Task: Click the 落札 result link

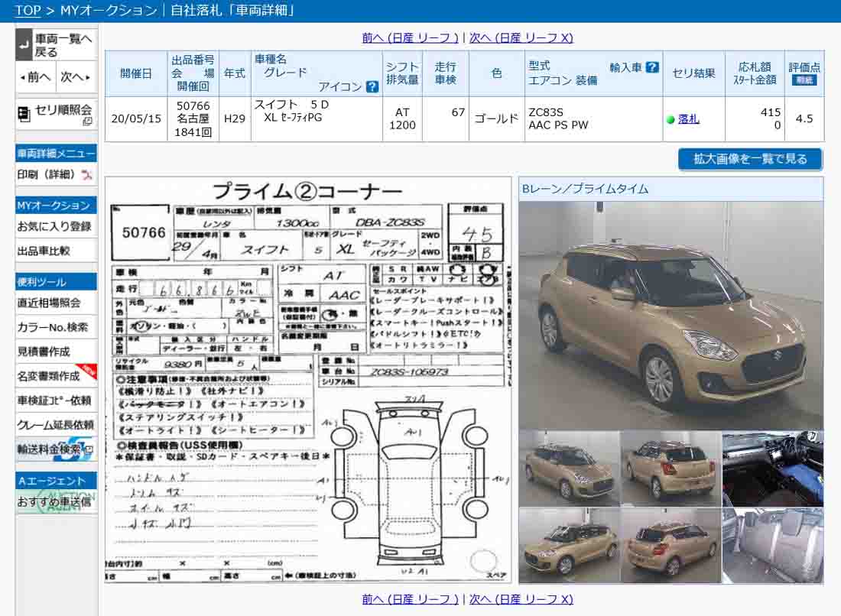Action: click(x=688, y=119)
